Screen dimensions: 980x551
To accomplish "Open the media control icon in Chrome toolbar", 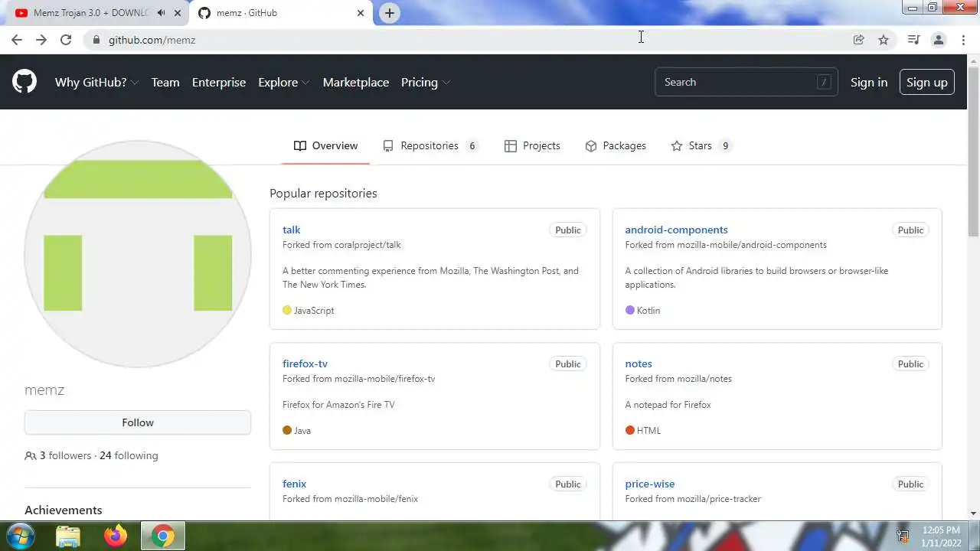I will pos(913,40).
